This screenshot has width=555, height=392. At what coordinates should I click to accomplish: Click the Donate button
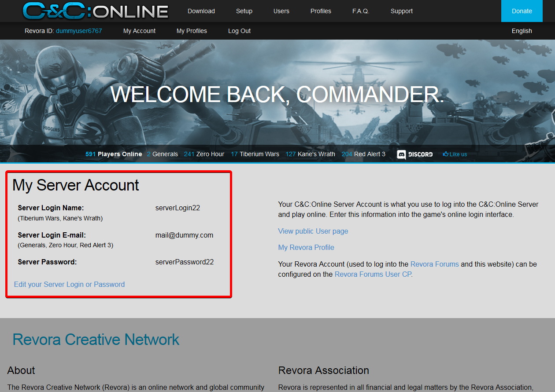coord(522,11)
